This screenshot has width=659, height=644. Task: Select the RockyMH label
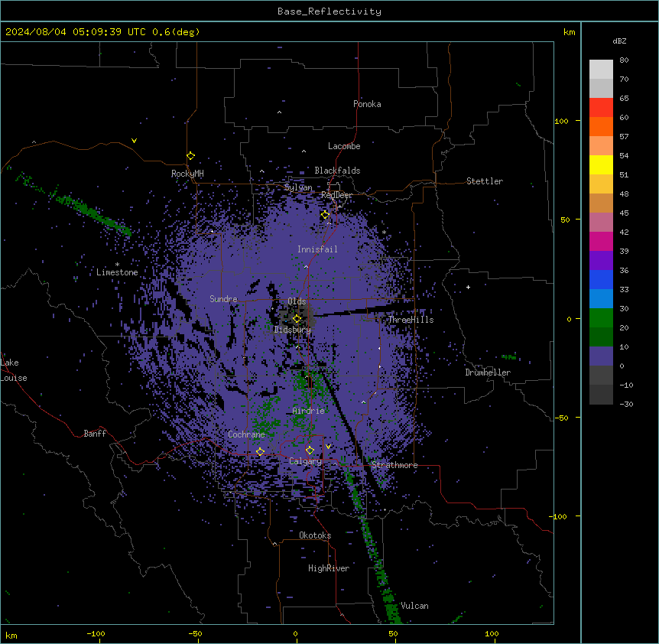click(187, 174)
